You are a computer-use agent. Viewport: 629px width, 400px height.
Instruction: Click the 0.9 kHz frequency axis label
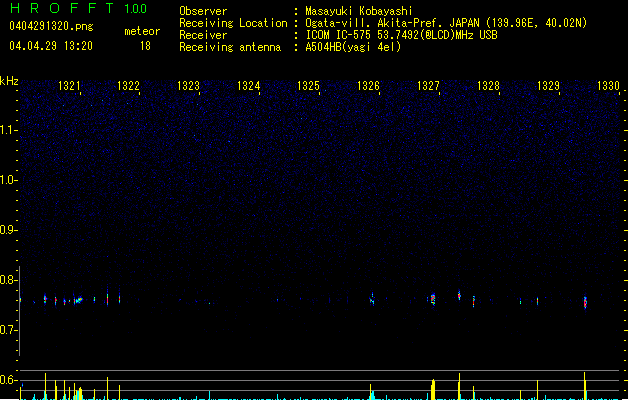click(x=8, y=230)
